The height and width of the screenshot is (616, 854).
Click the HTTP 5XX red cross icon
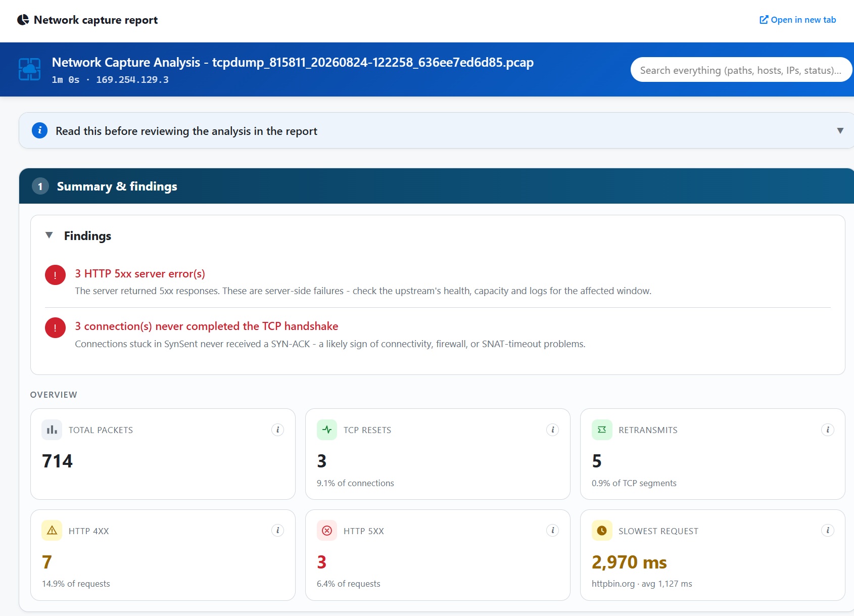[327, 530]
